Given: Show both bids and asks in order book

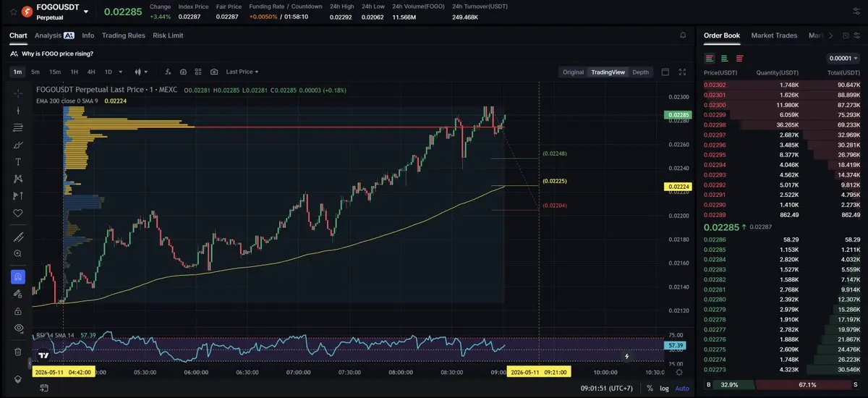Looking at the screenshot, I should click(x=710, y=59).
